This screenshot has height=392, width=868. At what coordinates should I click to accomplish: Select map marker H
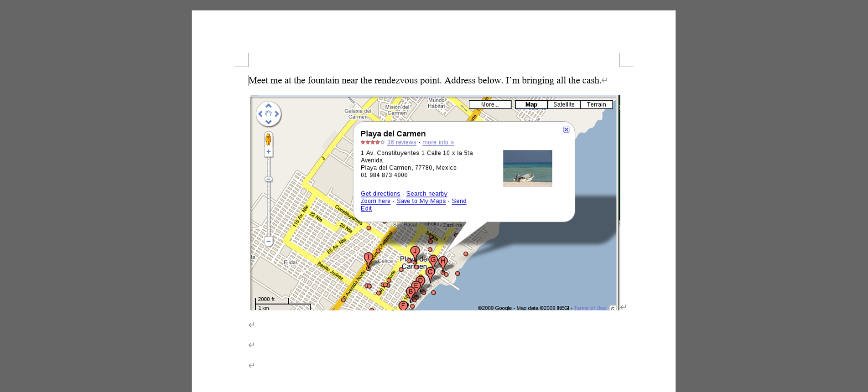click(443, 262)
